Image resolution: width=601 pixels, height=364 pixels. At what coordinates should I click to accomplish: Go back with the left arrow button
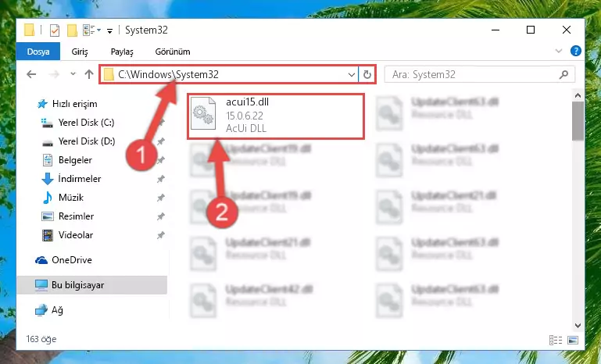pos(31,74)
